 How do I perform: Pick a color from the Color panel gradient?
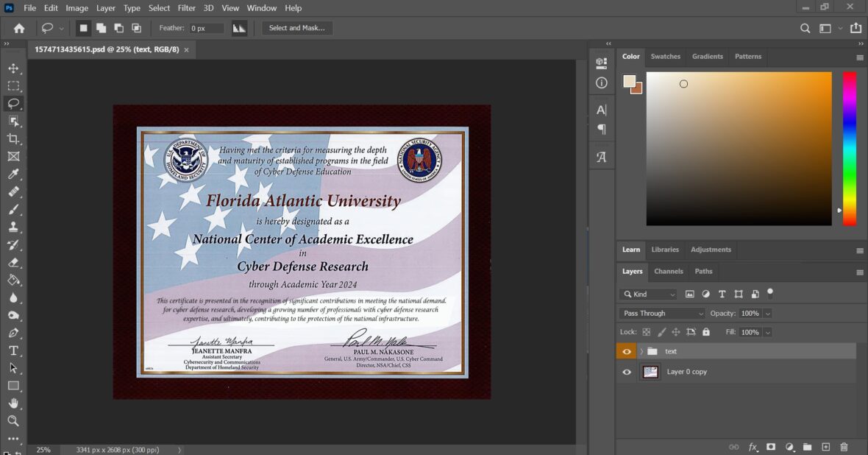click(736, 147)
